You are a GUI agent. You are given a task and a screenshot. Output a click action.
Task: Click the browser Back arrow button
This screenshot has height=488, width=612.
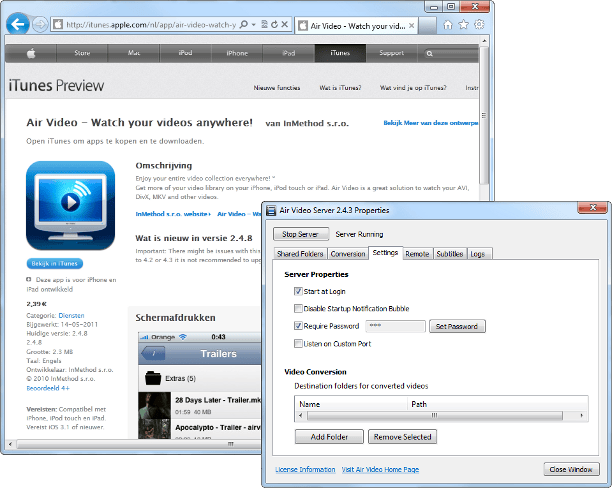pos(18,25)
